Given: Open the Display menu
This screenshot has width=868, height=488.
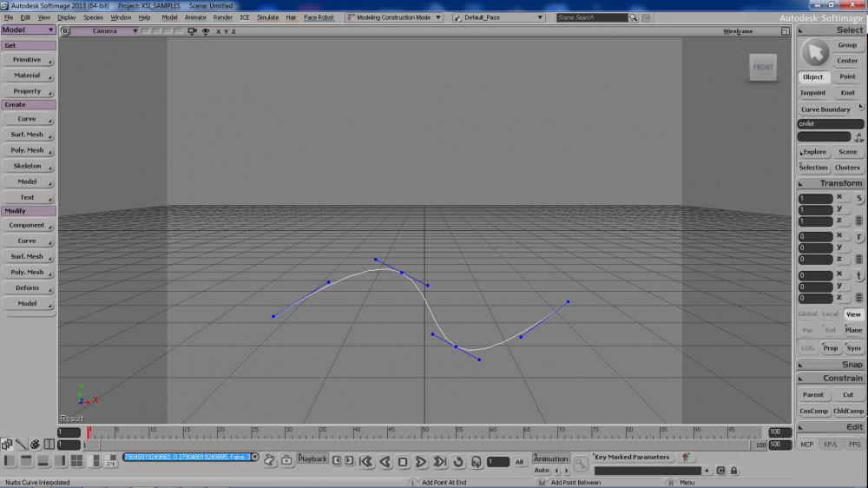Looking at the screenshot, I should pyautogui.click(x=67, y=17).
